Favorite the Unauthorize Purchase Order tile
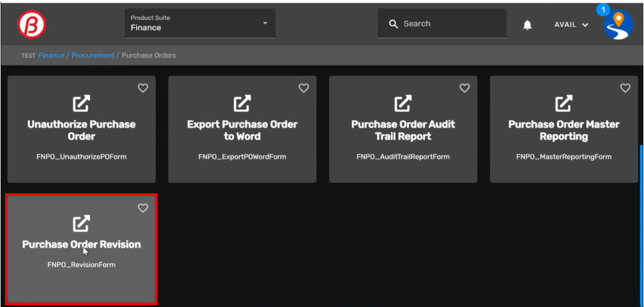The height and width of the screenshot is (307, 644). (x=143, y=88)
